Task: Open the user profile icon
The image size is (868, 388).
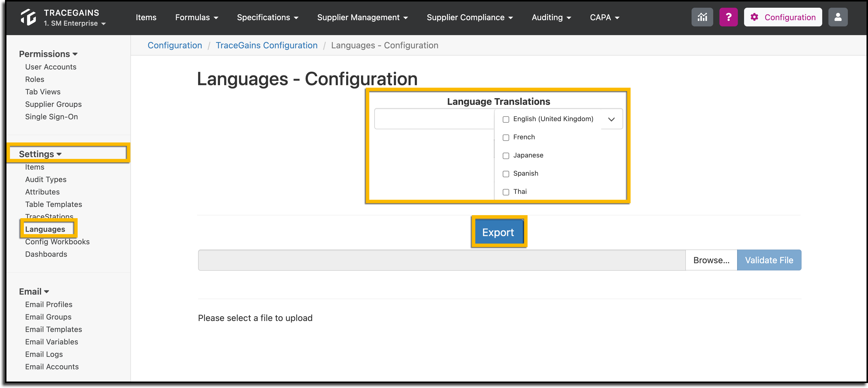Action: 838,17
